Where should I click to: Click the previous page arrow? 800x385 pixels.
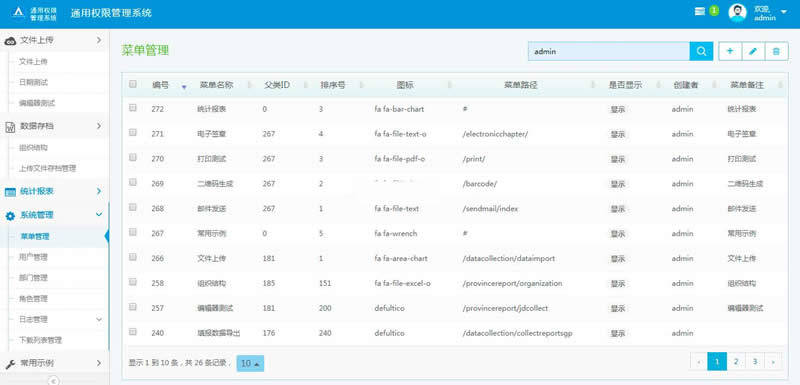tap(698, 362)
